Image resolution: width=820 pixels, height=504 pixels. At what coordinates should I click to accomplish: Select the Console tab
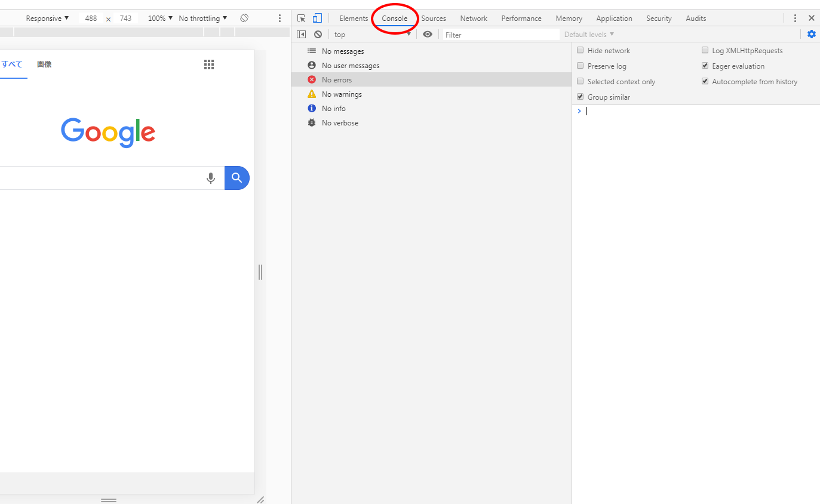395,19
